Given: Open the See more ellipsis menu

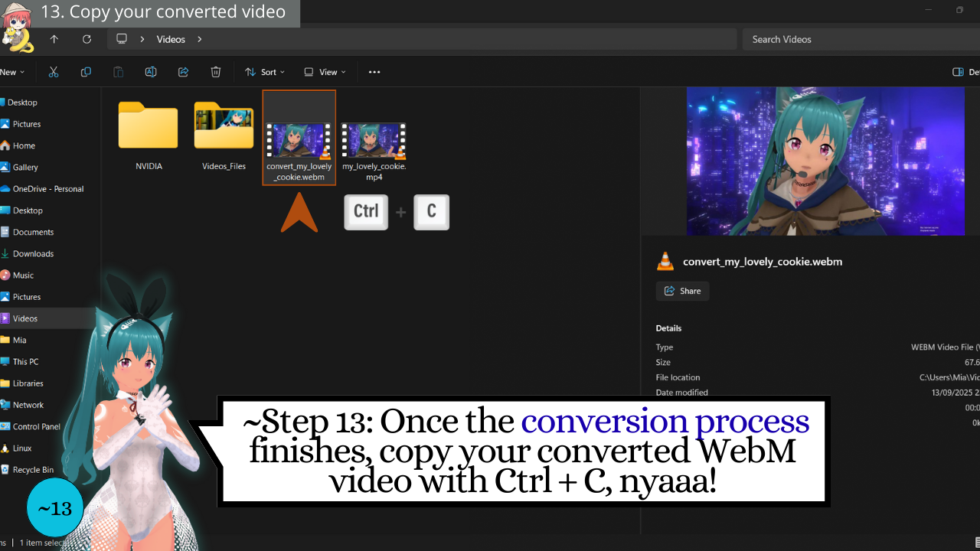Looking at the screenshot, I should tap(374, 72).
